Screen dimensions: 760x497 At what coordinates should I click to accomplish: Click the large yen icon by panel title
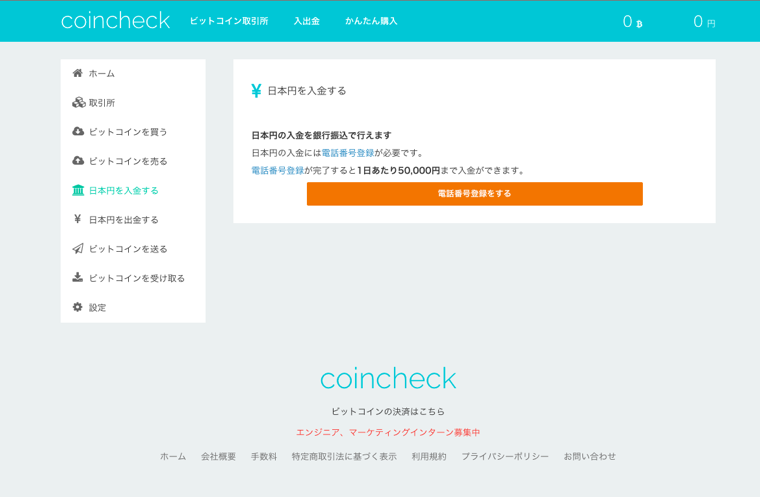(x=256, y=91)
